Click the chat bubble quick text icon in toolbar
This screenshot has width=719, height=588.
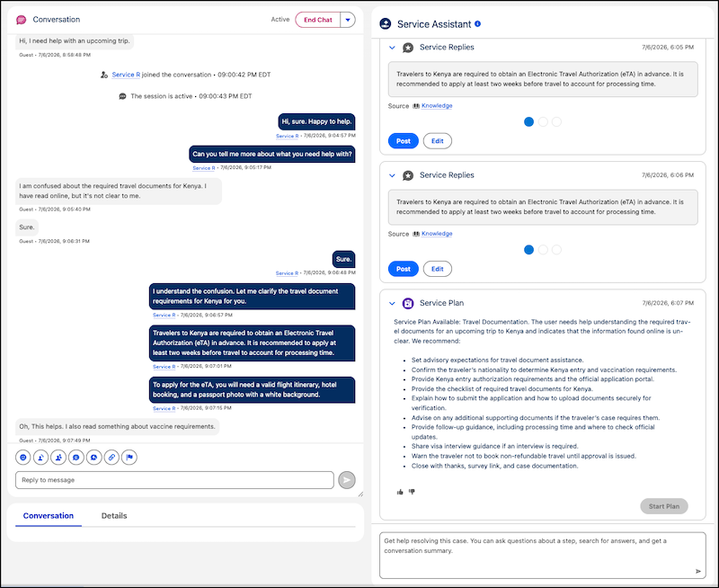[x=76, y=458]
